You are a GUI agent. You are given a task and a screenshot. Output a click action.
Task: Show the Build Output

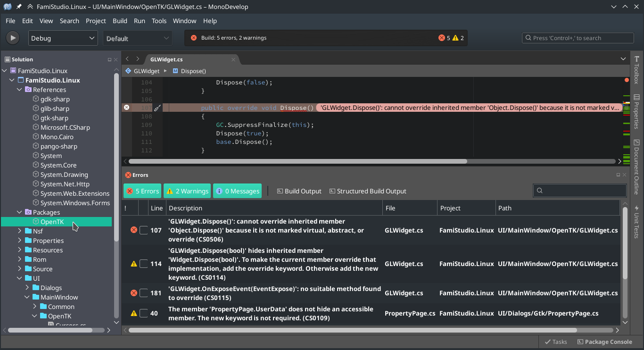pos(299,191)
